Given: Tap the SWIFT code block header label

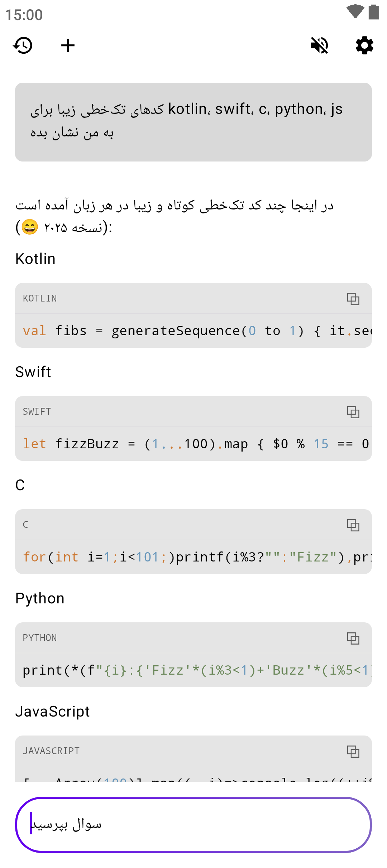Looking at the screenshot, I should 37,412.
